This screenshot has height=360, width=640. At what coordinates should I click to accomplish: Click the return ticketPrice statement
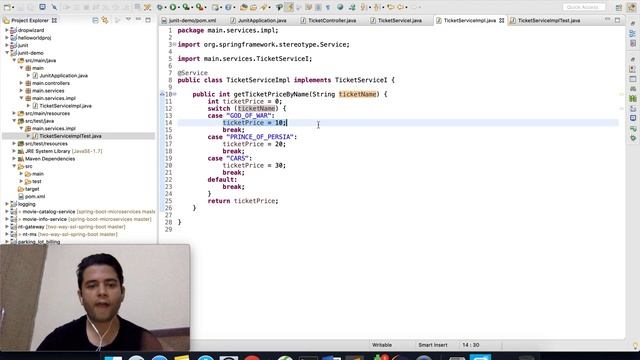[243, 201]
